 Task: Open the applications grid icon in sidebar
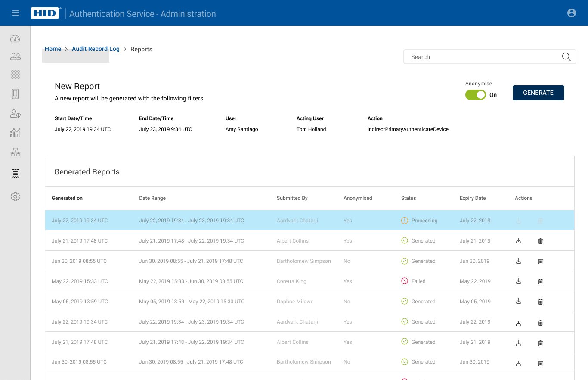(x=15, y=75)
